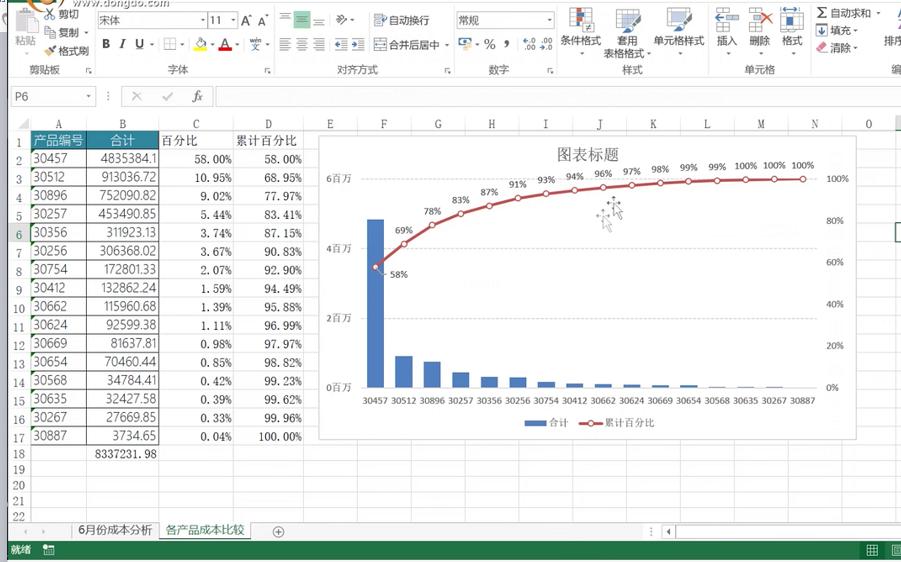Open the number format dropdown 常规
Viewport: 901px width, 562px height.
549,21
